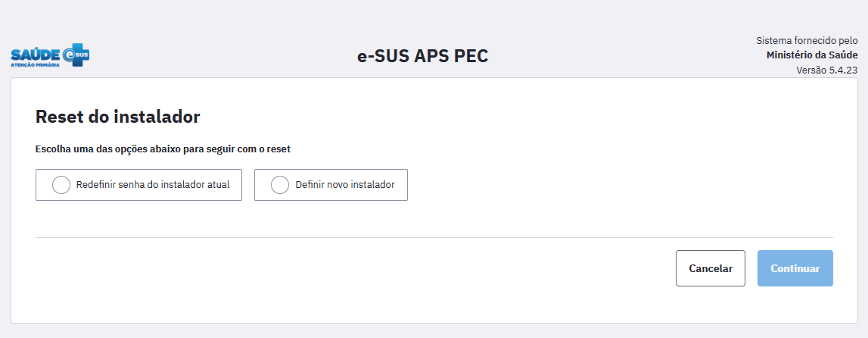Click the "Reset do instalador" heading
868x338 pixels.
click(117, 117)
